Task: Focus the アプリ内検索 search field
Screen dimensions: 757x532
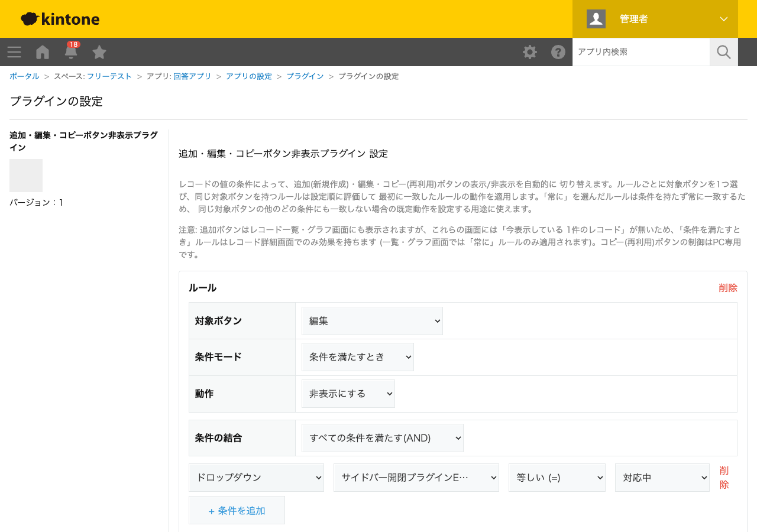Action: pyautogui.click(x=641, y=52)
